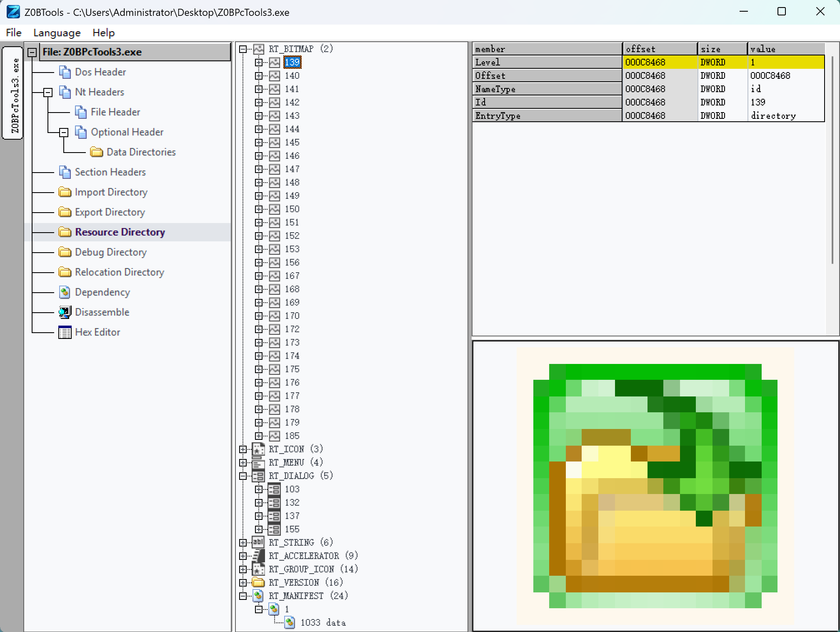
Task: Click the RT_ACCELERATOR resource icon
Action: click(x=259, y=556)
